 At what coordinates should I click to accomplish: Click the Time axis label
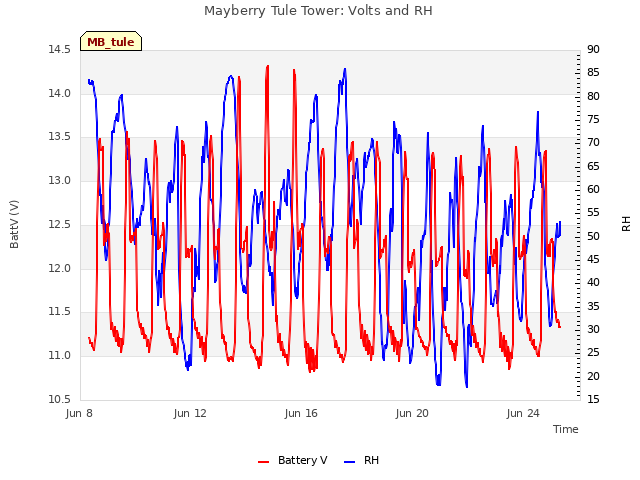point(566,429)
